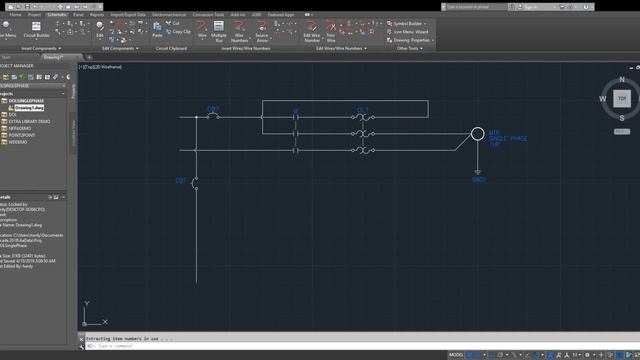Click the North marker on the ViewCube compass
Screen dimensions: 640x360
(x=622, y=79)
